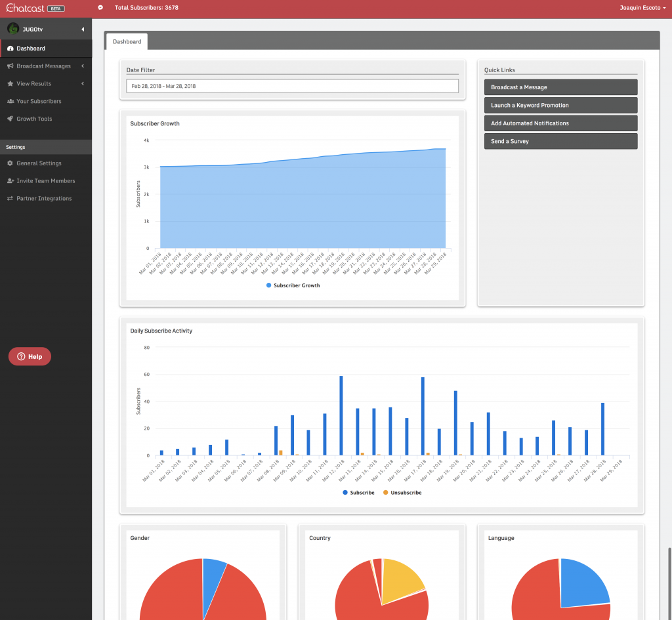Image resolution: width=672 pixels, height=620 pixels.
Task: Open the Joaquin Escoto user dropdown
Action: (x=642, y=8)
